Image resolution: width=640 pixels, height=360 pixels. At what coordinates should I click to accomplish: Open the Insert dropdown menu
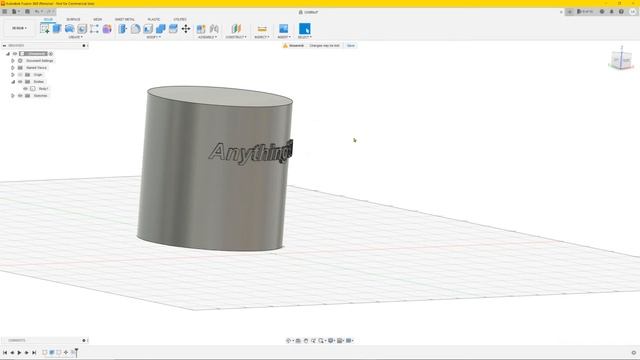(284, 37)
